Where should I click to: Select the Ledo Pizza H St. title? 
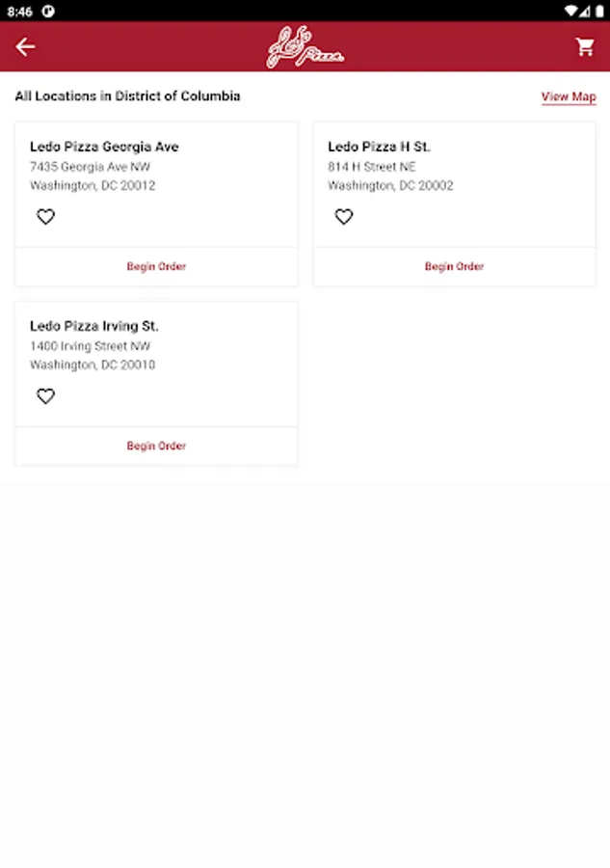pos(379,147)
